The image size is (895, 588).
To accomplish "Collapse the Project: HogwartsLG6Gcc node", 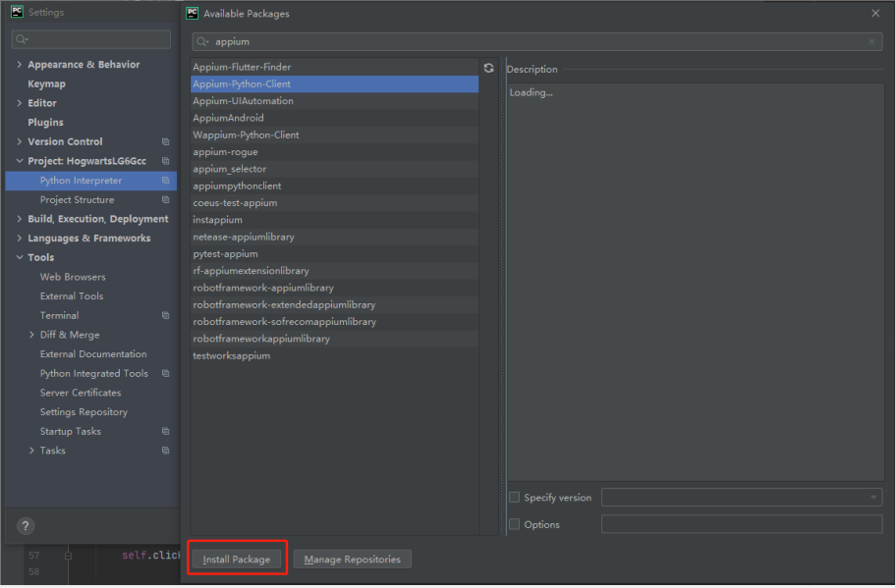I will (x=20, y=161).
